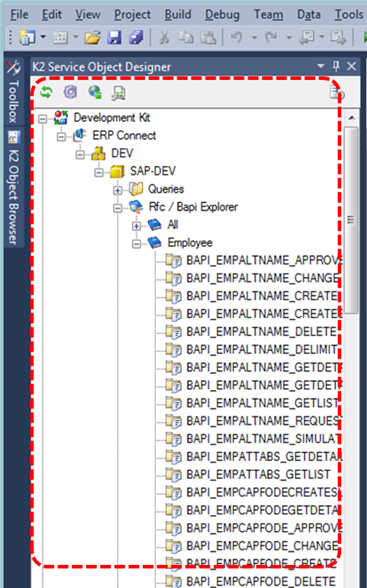Select BAPI_EMPATTABS_GETLIST in the tree
Image resolution: width=367 pixels, height=588 pixels.
[258, 474]
